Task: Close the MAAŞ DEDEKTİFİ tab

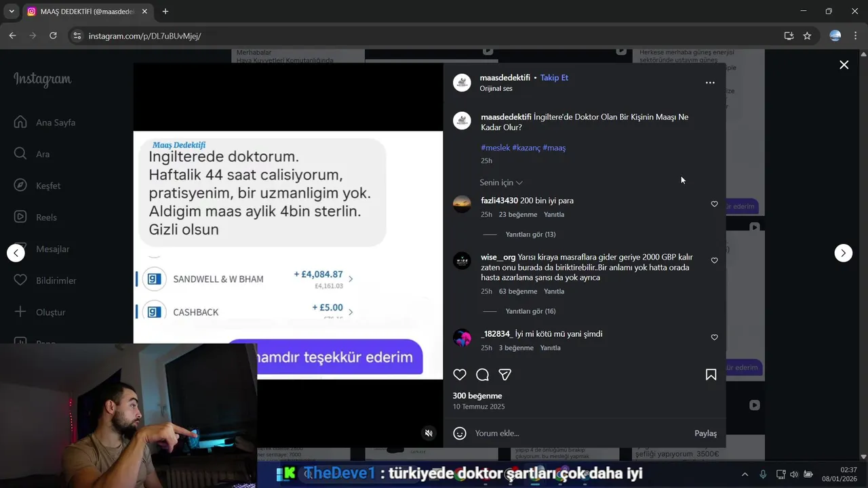Action: tap(144, 12)
